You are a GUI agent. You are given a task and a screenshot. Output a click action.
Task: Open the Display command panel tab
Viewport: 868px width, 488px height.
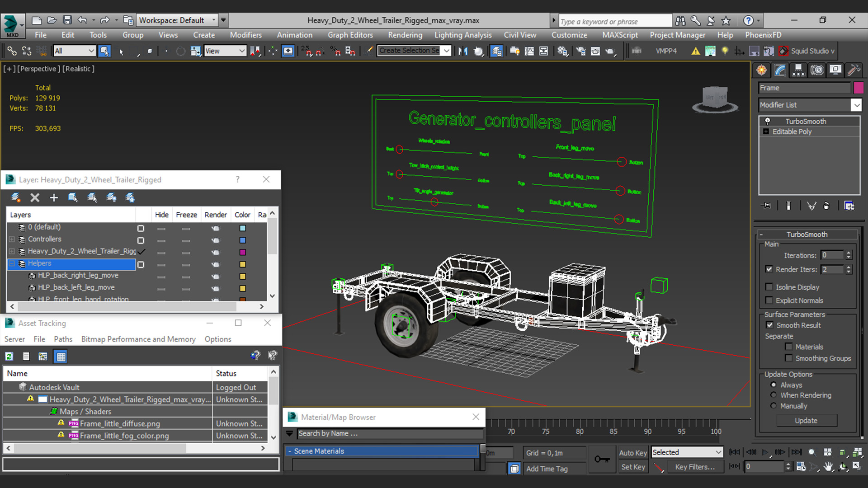coord(835,70)
